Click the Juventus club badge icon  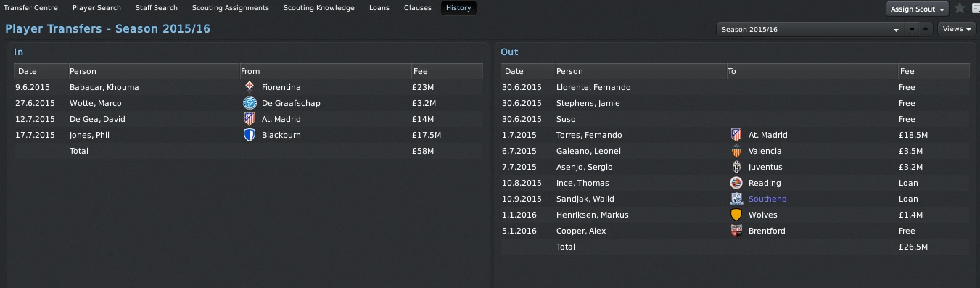point(736,167)
